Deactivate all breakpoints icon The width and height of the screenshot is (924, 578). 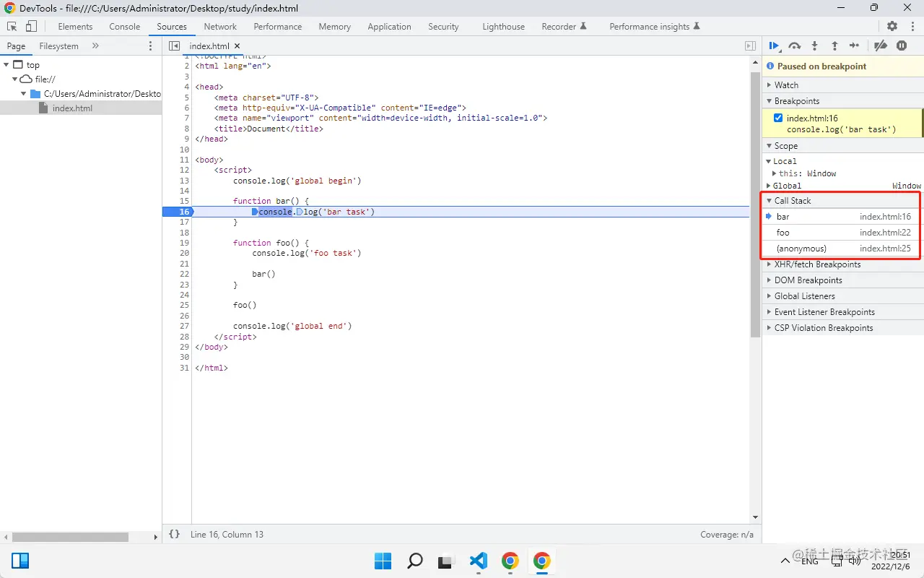click(x=880, y=46)
